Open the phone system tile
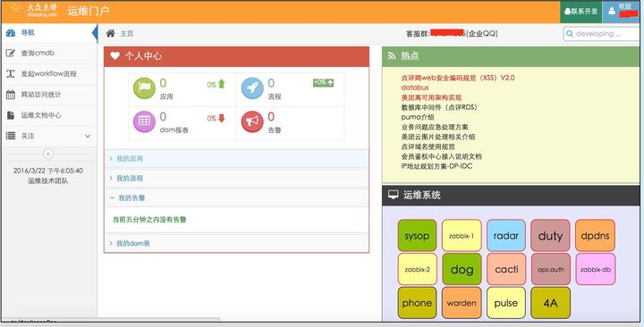This screenshot has height=327, width=644. point(417,303)
